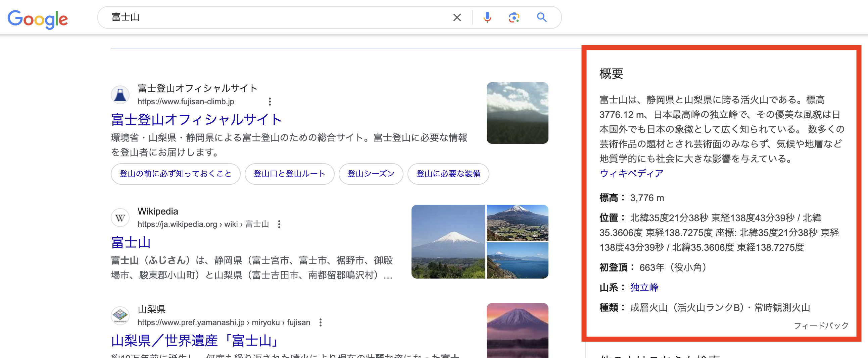Open the purple sunset Fuji thumbnail
The image size is (868, 358).
[x=518, y=330]
